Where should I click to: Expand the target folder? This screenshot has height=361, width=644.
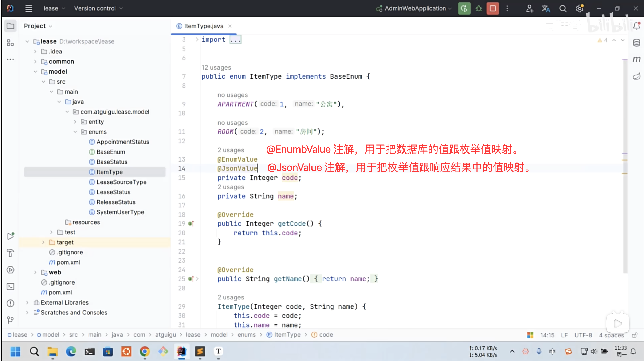43,242
